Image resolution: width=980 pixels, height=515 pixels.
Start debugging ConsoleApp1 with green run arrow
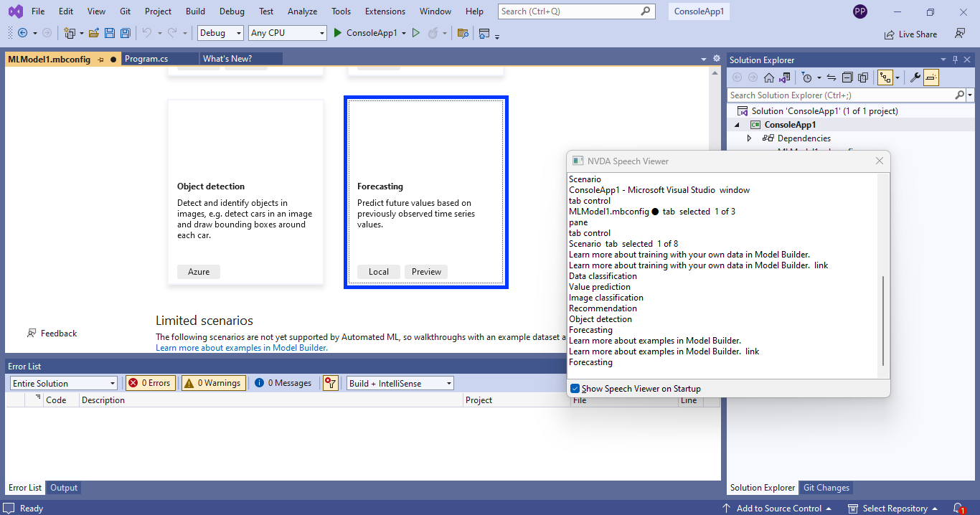coord(336,32)
